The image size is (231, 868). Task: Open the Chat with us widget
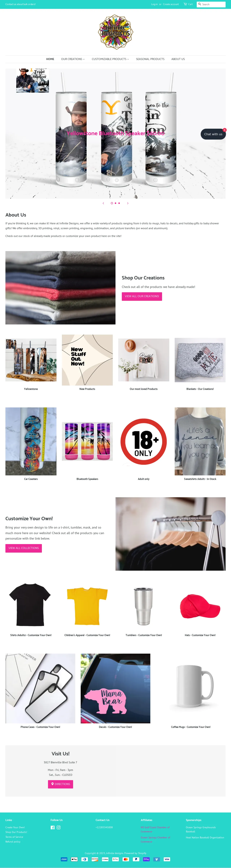click(213, 134)
